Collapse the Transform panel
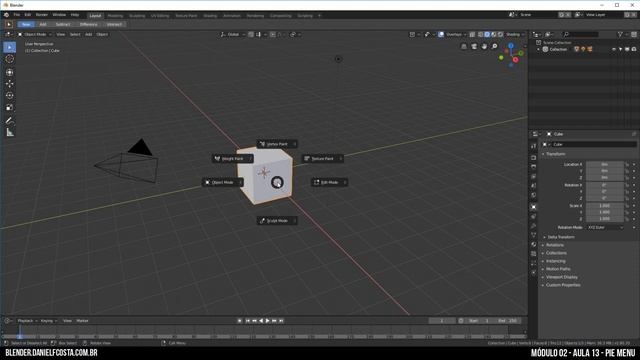This screenshot has height=360, width=640. [x=555, y=154]
